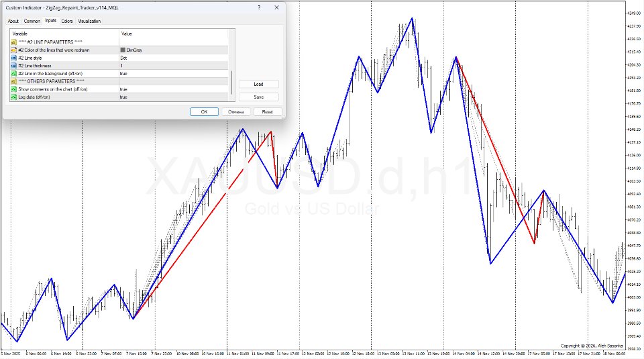Click the question mark help icon in the dialog title bar
The height and width of the screenshot is (359, 644).
coord(259,7)
